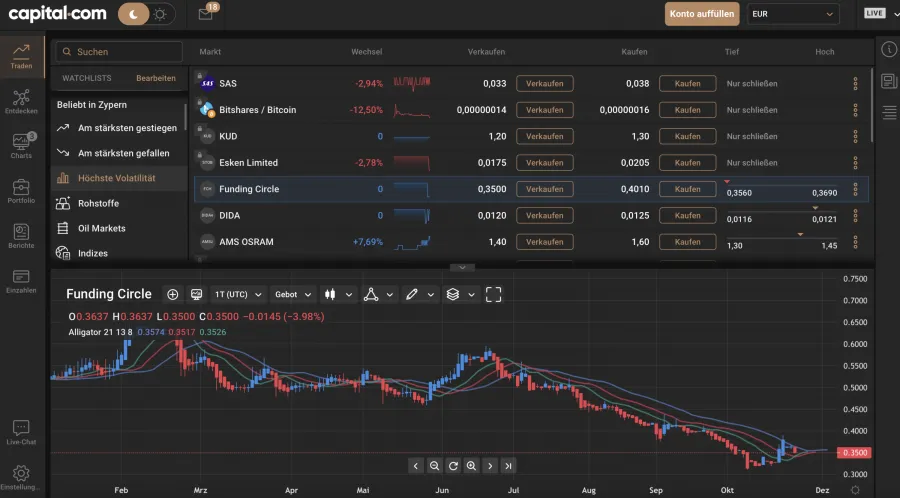Open the EUR currency dropdown

pos(793,14)
